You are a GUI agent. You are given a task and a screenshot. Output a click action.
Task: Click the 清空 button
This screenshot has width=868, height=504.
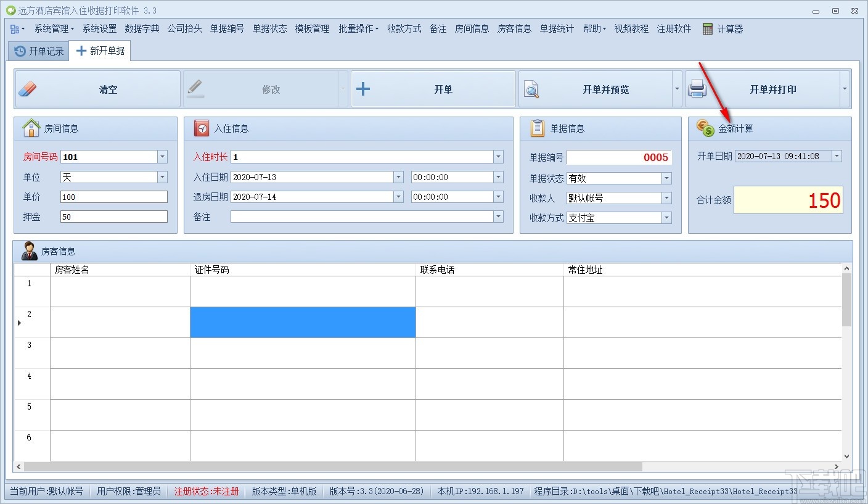98,89
